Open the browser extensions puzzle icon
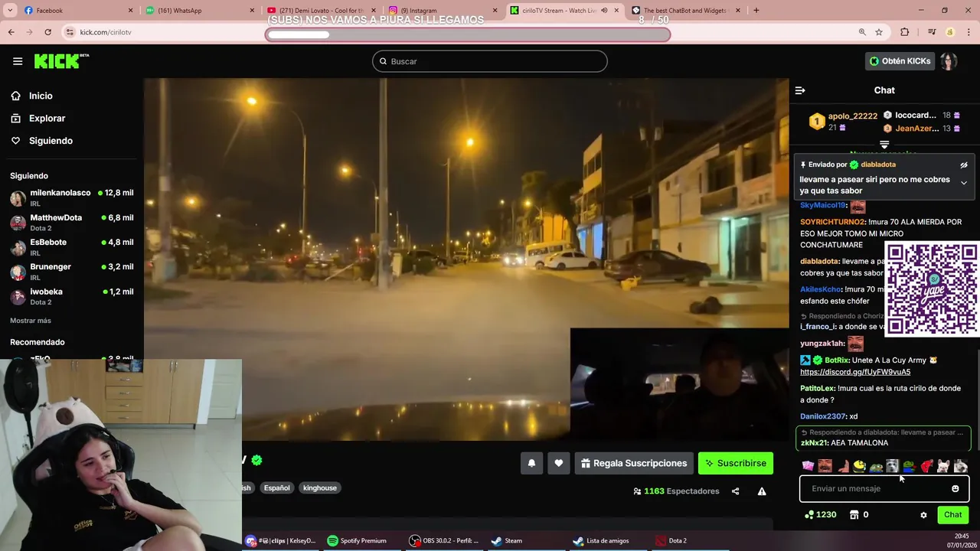Screen dimensions: 980x551 pos(905,32)
